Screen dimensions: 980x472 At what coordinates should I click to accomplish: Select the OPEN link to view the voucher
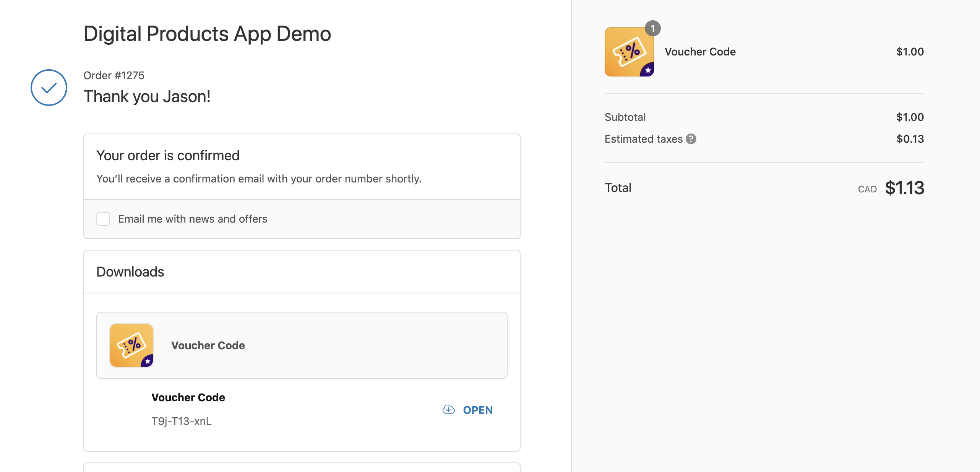click(477, 410)
